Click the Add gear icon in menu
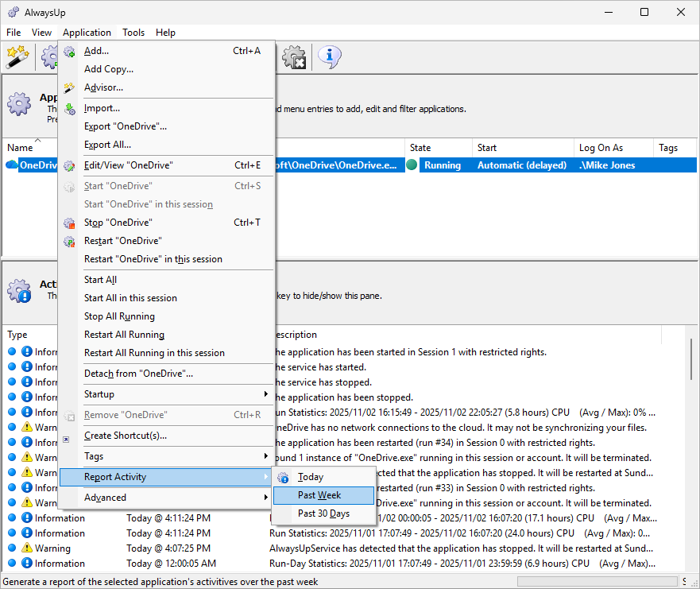Image resolution: width=700 pixels, height=589 pixels. pos(70,51)
